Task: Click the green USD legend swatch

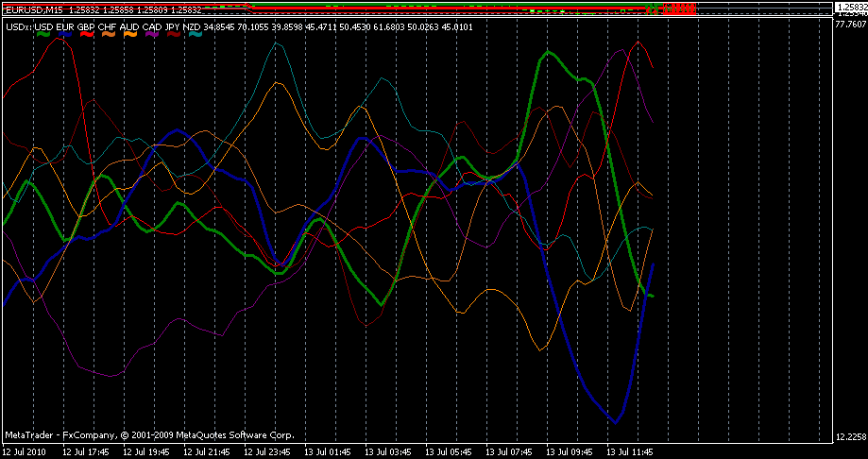Action: pyautogui.click(x=43, y=34)
